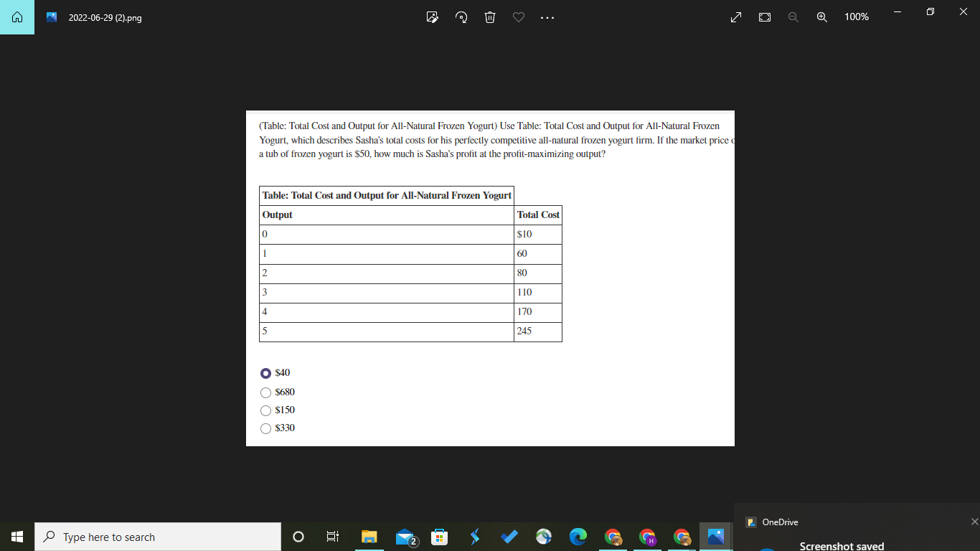Click the $10 total cost cell

(x=538, y=235)
